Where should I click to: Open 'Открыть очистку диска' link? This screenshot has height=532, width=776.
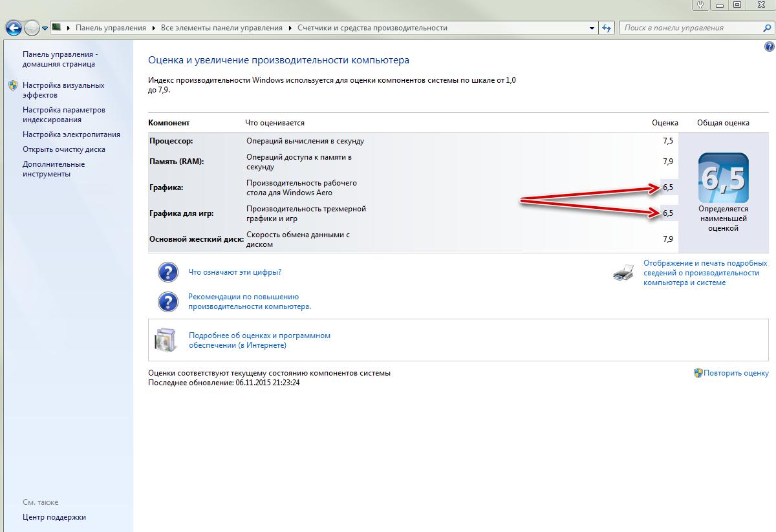point(63,149)
